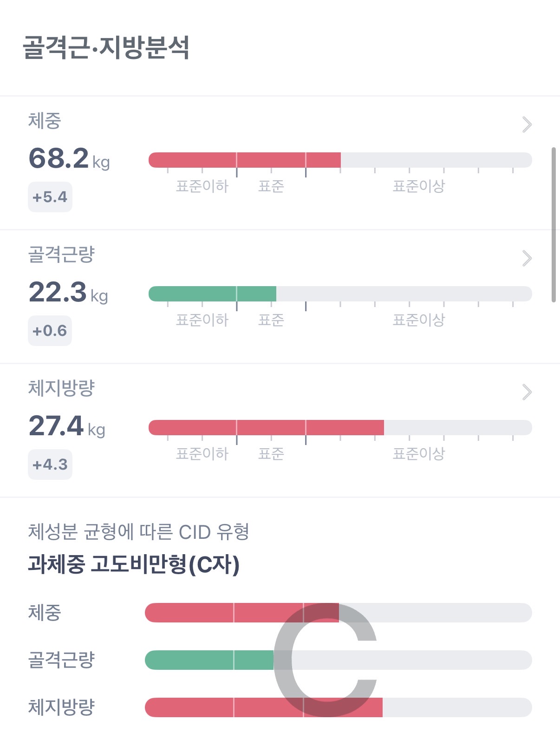The image size is (560, 746).
Task: Click the vertical scrollbar on right edge
Action: 553,225
